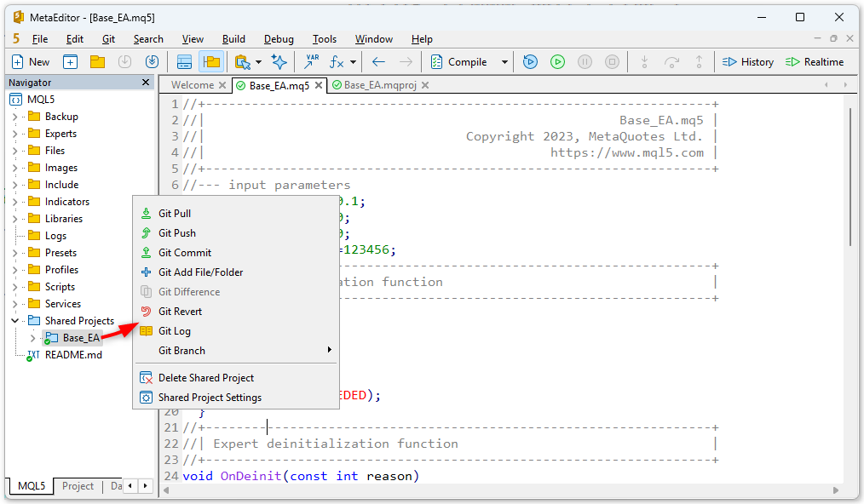Open the Tools menu

[325, 39]
